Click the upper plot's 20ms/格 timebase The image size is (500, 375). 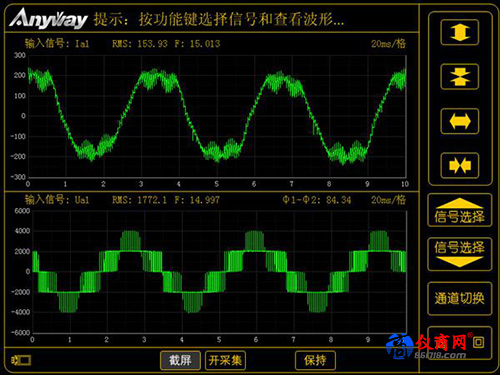(x=388, y=44)
